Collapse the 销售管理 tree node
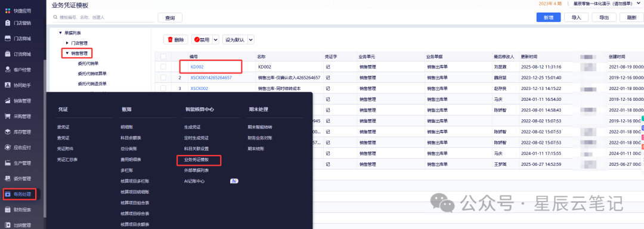 point(67,53)
